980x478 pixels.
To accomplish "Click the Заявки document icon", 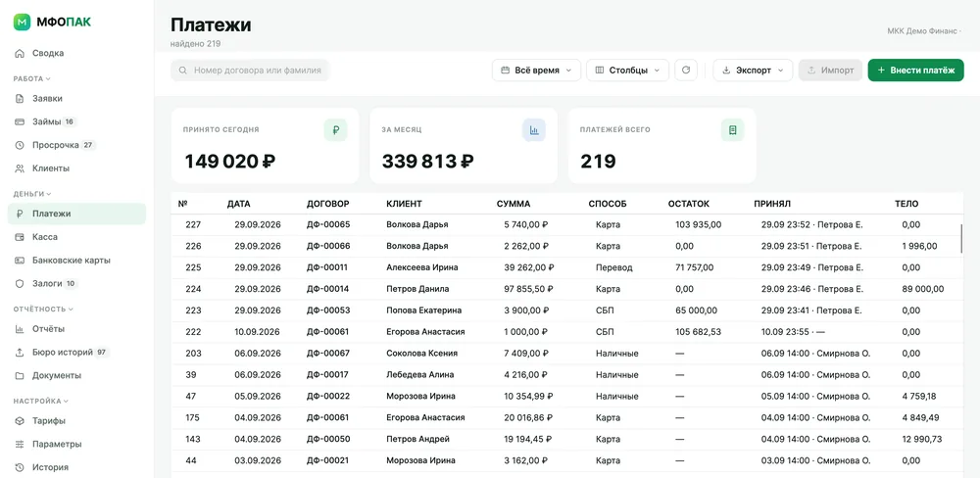I will coord(20,99).
